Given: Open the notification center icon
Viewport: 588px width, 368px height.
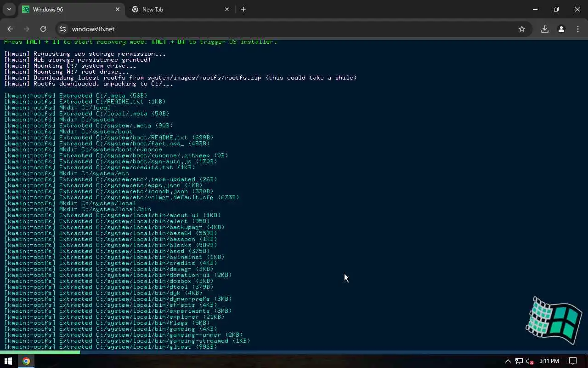Looking at the screenshot, I should (x=573, y=361).
